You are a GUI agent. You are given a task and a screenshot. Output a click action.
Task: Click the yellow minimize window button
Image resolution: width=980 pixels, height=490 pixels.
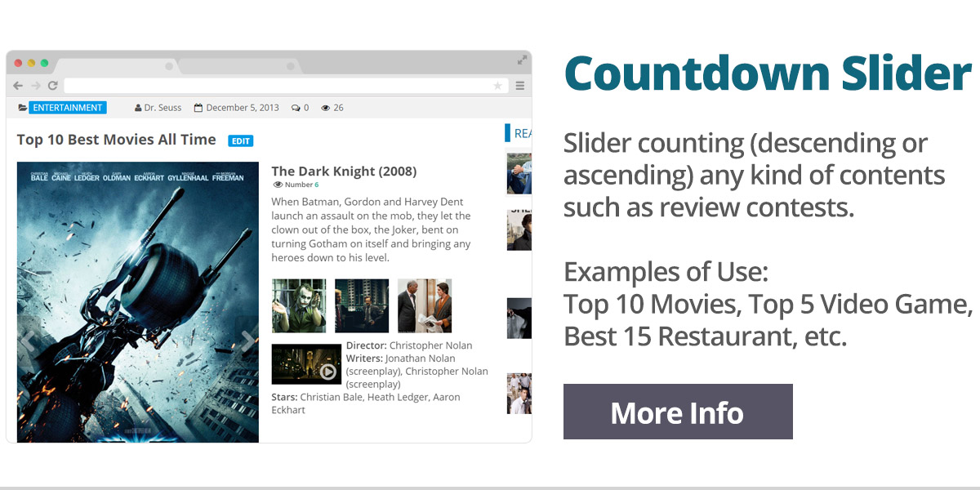(x=31, y=63)
